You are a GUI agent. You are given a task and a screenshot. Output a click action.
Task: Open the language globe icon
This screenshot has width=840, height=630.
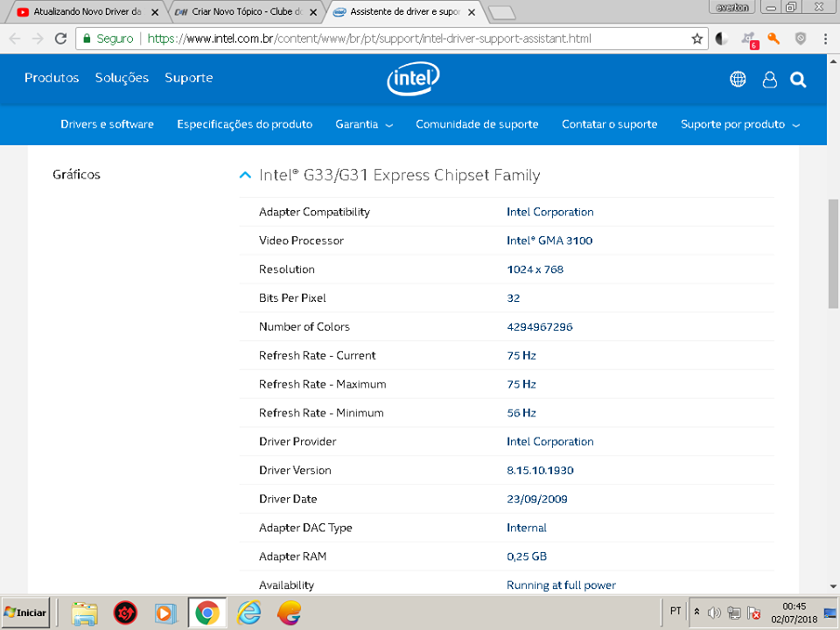tap(738, 80)
